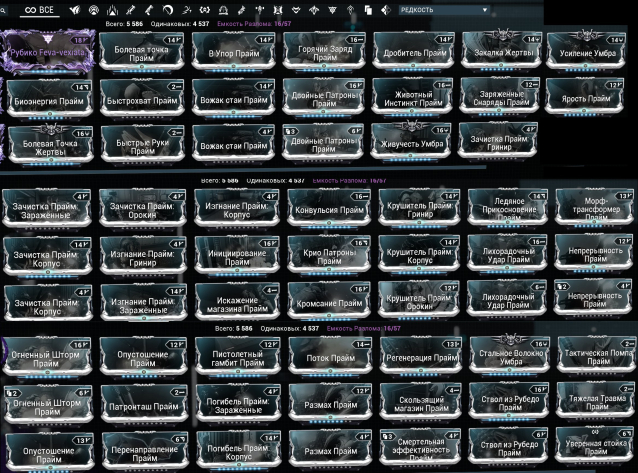Select the Ярость Прайм mod card

click(x=585, y=97)
